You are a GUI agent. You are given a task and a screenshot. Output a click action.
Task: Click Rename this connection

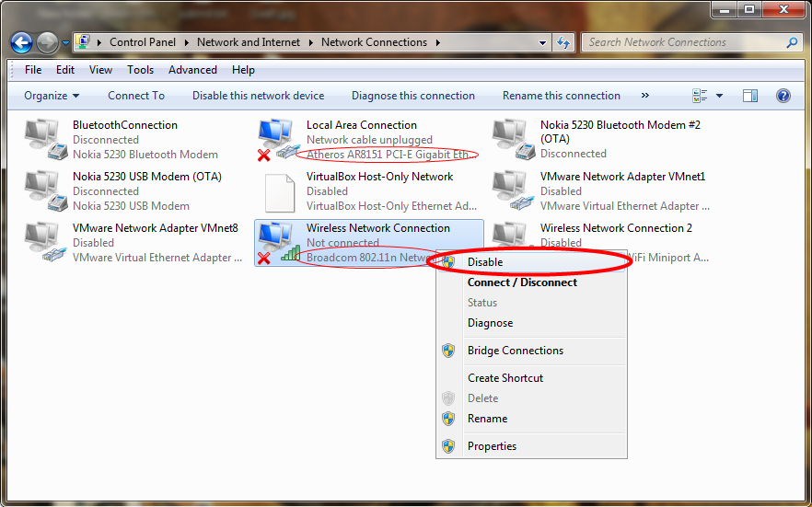click(x=562, y=96)
